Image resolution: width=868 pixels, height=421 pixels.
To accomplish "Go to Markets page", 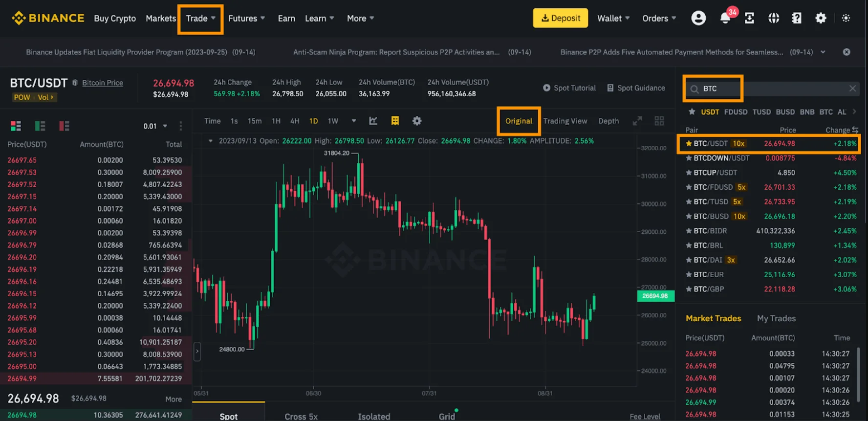I will click(161, 19).
